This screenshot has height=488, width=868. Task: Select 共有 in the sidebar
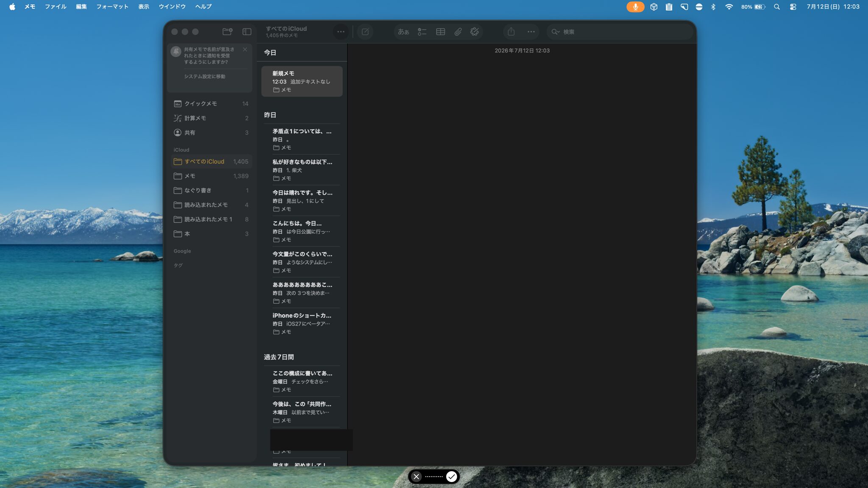[211, 133]
